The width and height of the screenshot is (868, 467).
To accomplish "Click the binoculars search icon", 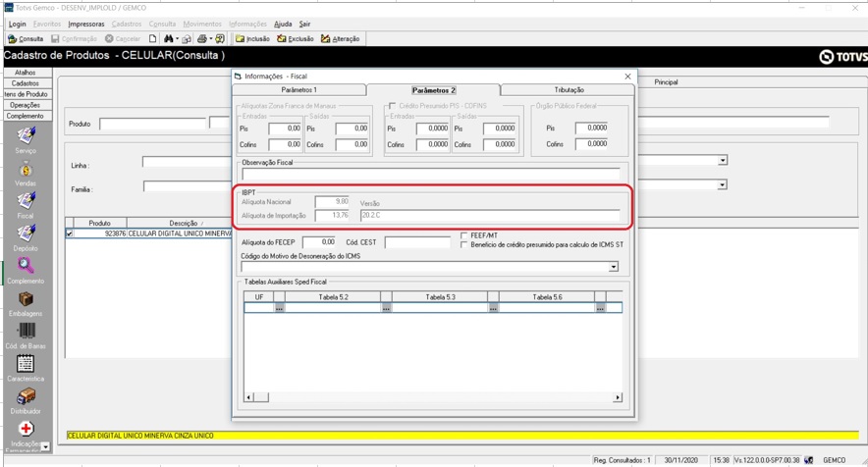I will pyautogui.click(x=168, y=38).
